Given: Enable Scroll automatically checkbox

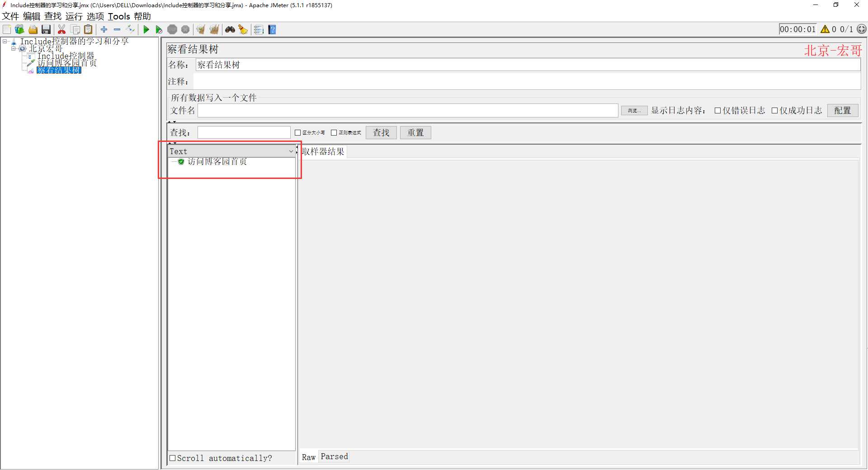Looking at the screenshot, I should 172,458.
